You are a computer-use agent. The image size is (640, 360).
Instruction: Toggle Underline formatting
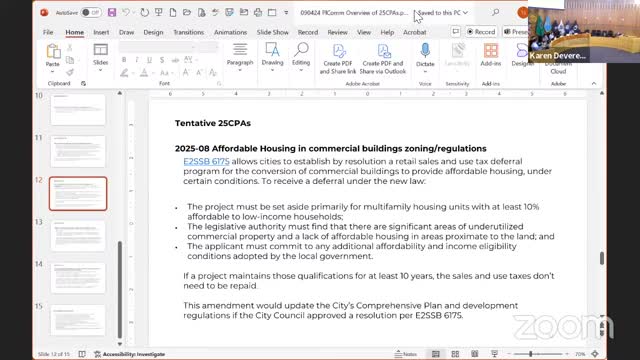tap(149, 60)
